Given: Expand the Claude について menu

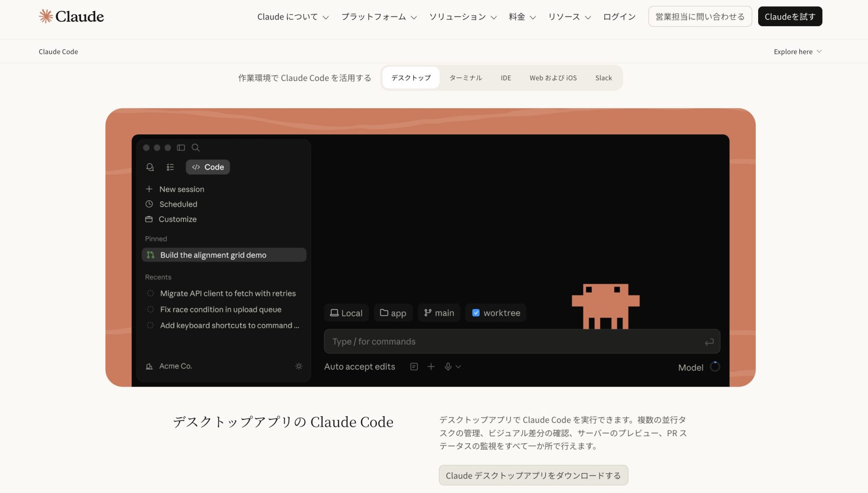Looking at the screenshot, I should tap(293, 17).
